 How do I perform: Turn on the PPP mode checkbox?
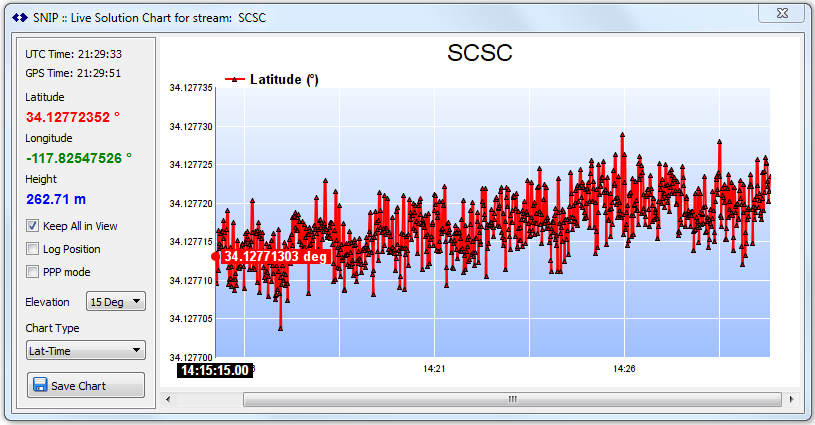pyautogui.click(x=33, y=272)
